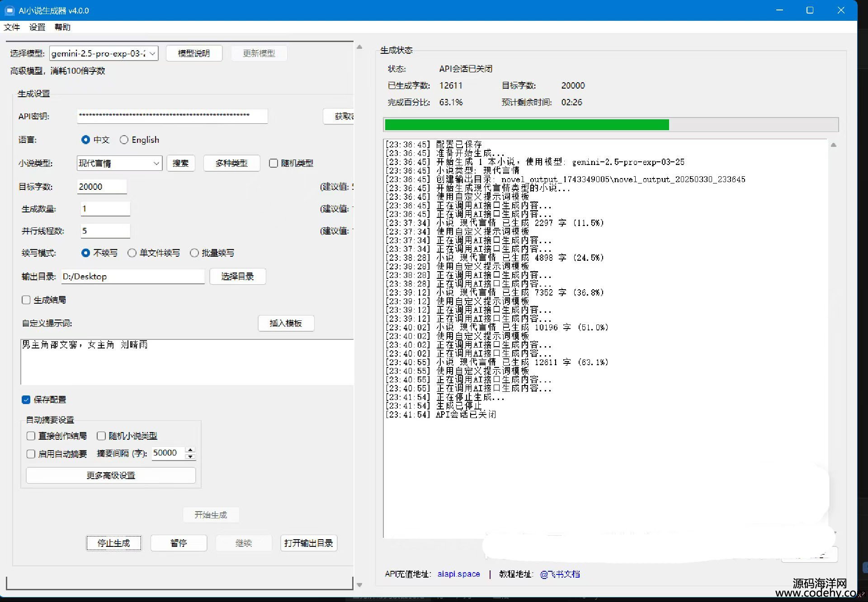Click the 生成数量 input field
This screenshot has width=868, height=602.
[105, 209]
